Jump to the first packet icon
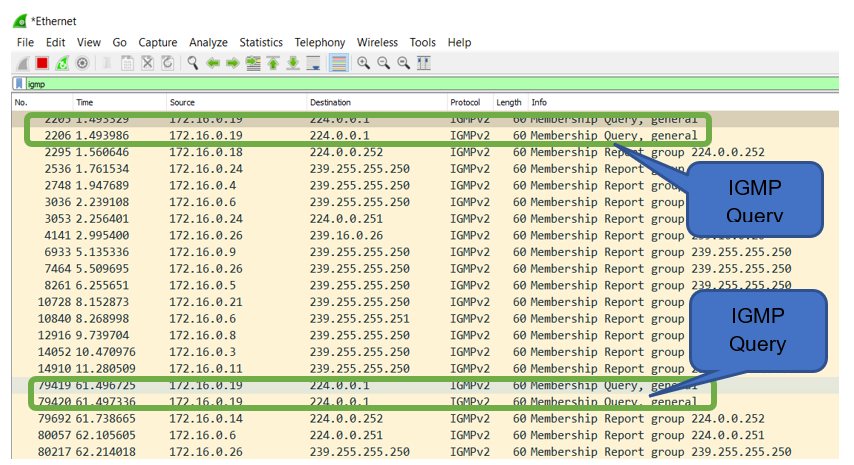Viewport: 854px width, 465px height. click(x=272, y=63)
